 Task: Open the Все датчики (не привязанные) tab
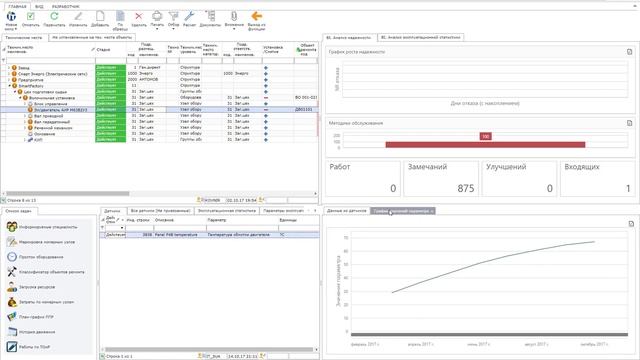coord(160,211)
